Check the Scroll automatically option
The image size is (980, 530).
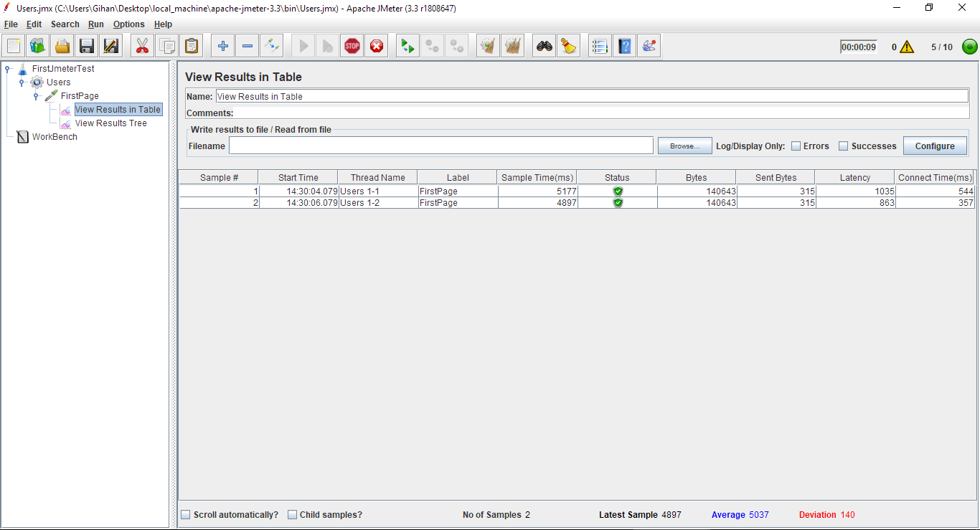click(186, 514)
